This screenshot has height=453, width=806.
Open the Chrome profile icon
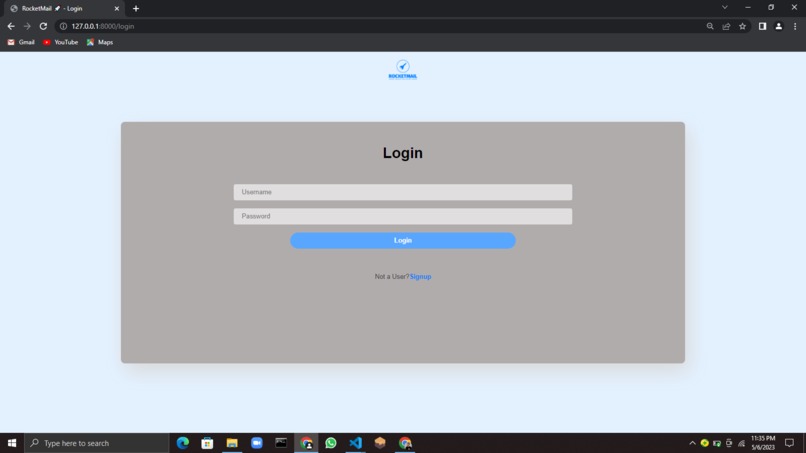[x=779, y=26]
